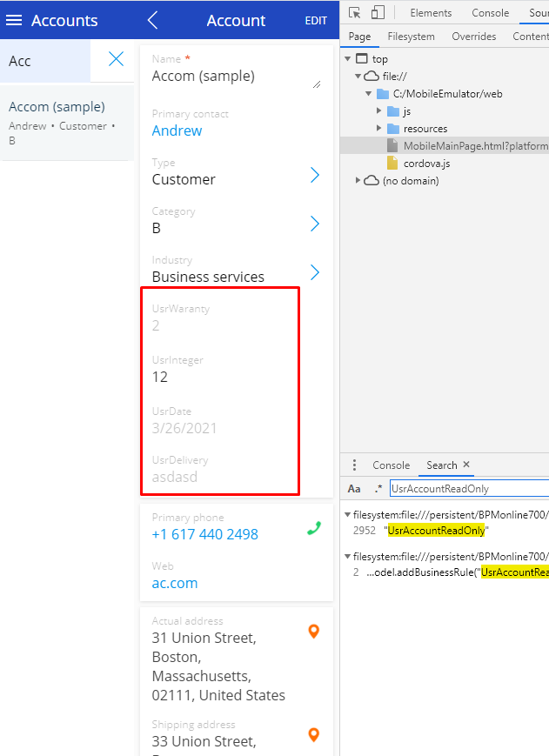The height and width of the screenshot is (756, 549).
Task: Collapse the file:// tree node
Action: [358, 77]
